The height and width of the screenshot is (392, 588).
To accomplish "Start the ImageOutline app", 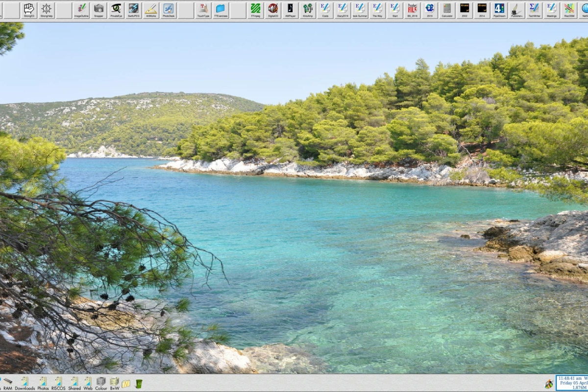I will (81, 10).
